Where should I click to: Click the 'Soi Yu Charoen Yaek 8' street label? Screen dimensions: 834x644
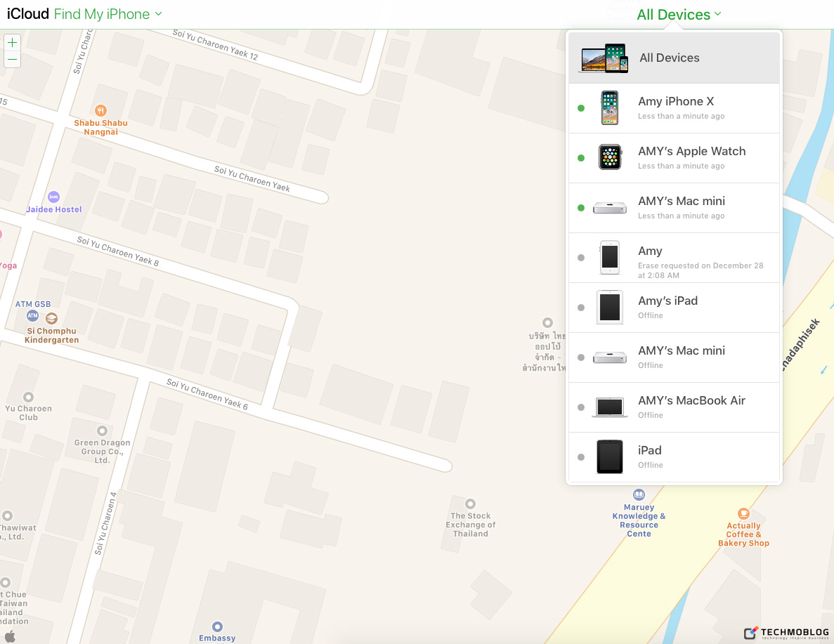pyautogui.click(x=118, y=251)
